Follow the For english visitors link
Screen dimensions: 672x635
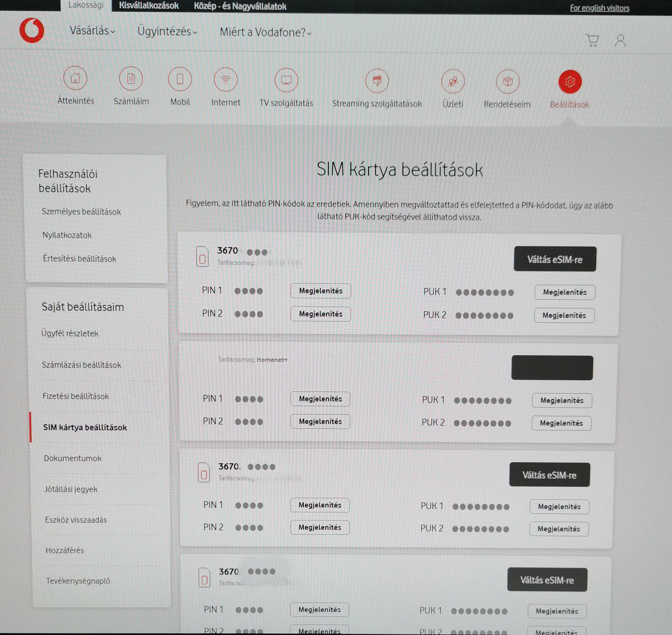pyautogui.click(x=600, y=8)
